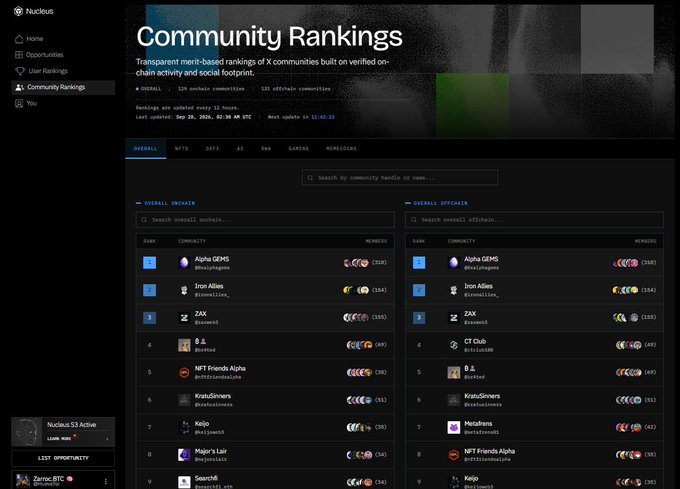Open the Searchfi community row
680x489 pixels.
265,479
